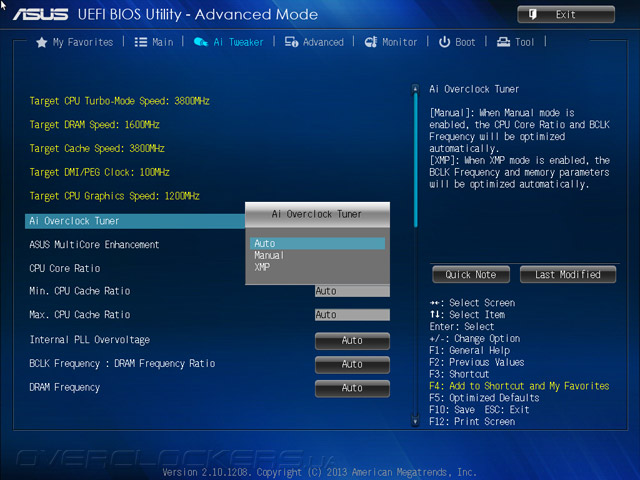
Task: Click the Ai Tweaker icon
Action: 201,42
